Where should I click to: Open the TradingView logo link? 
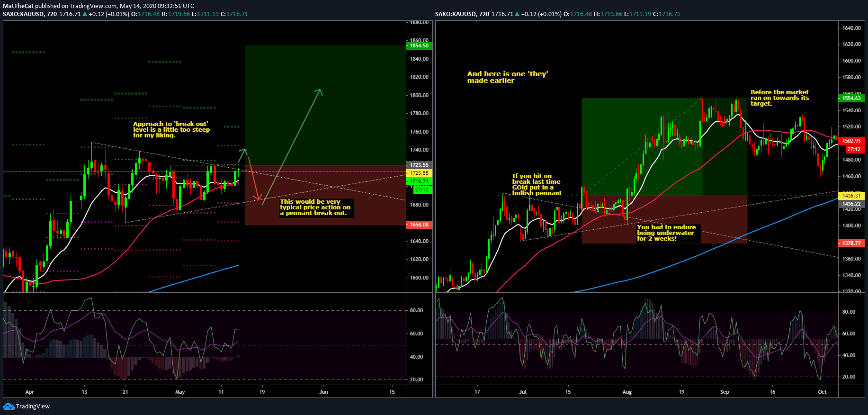[27, 406]
